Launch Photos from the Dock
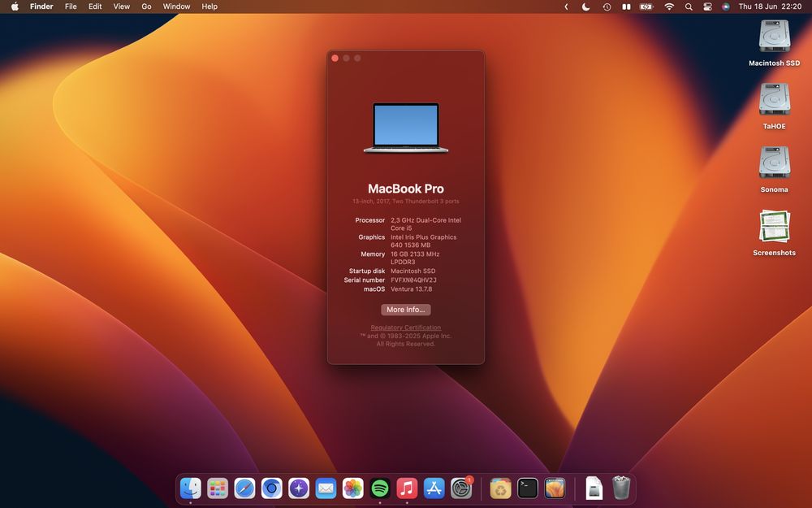This screenshot has height=508, width=812. (352, 488)
